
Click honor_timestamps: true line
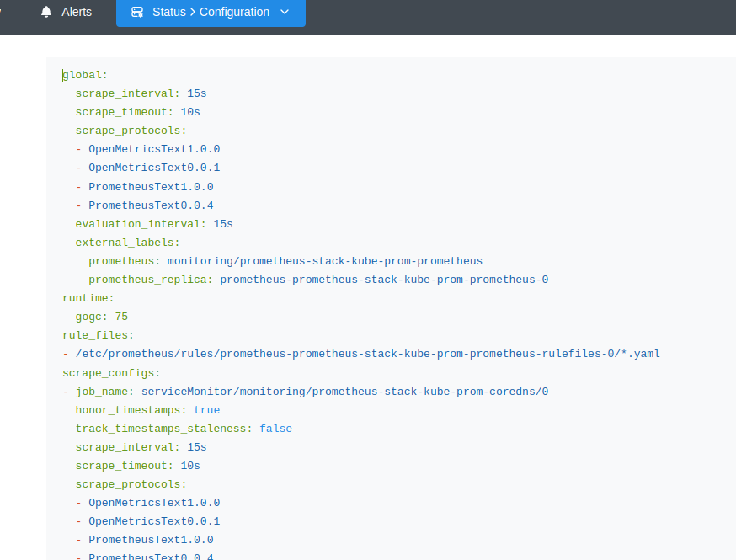[147, 410]
